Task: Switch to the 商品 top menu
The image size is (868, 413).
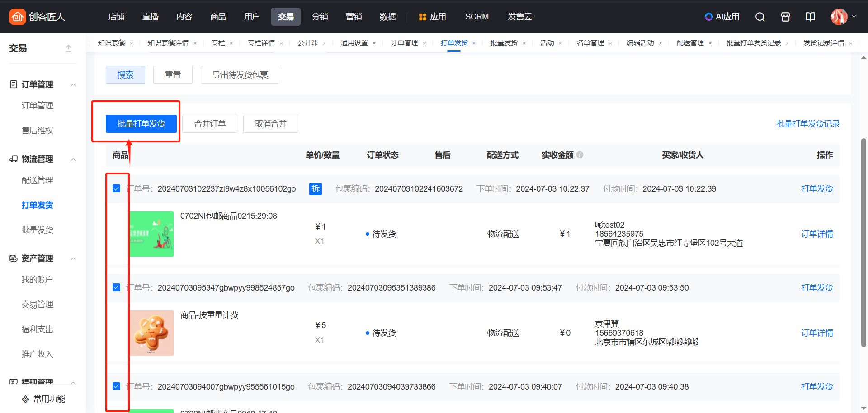Action: [218, 17]
